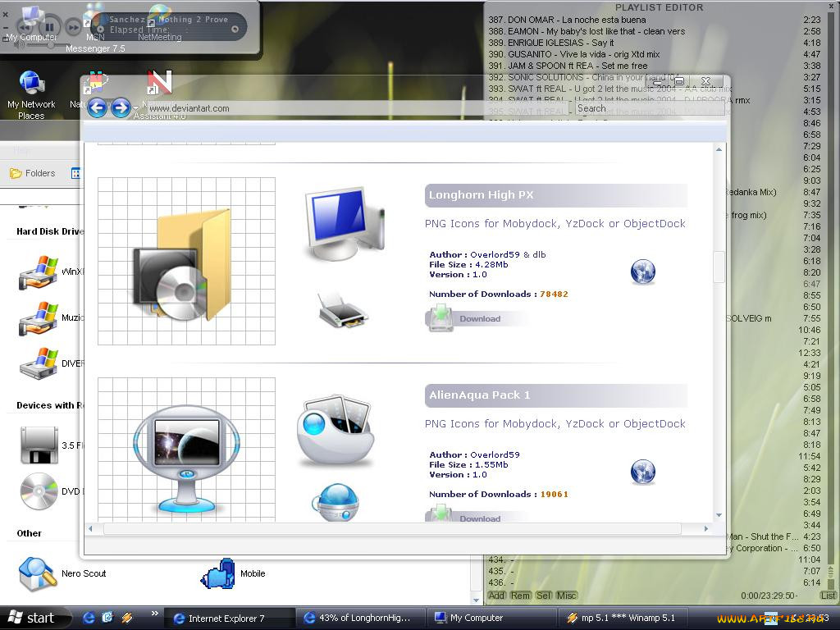The width and height of the screenshot is (840, 630).
Task: Select playlist track 387 DON OMAR
Action: pos(654,20)
